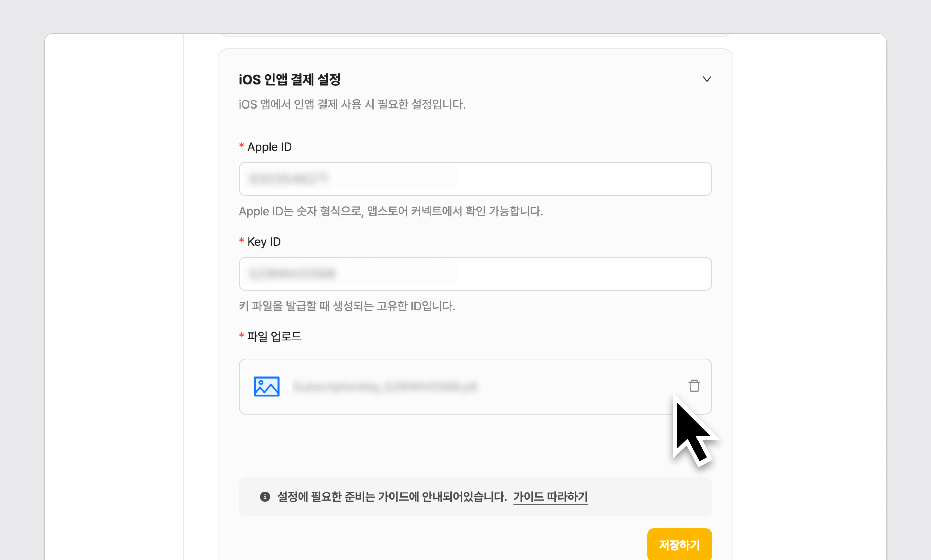The image size is (931, 560).
Task: Click the uploaded file image icon
Action: (x=267, y=386)
